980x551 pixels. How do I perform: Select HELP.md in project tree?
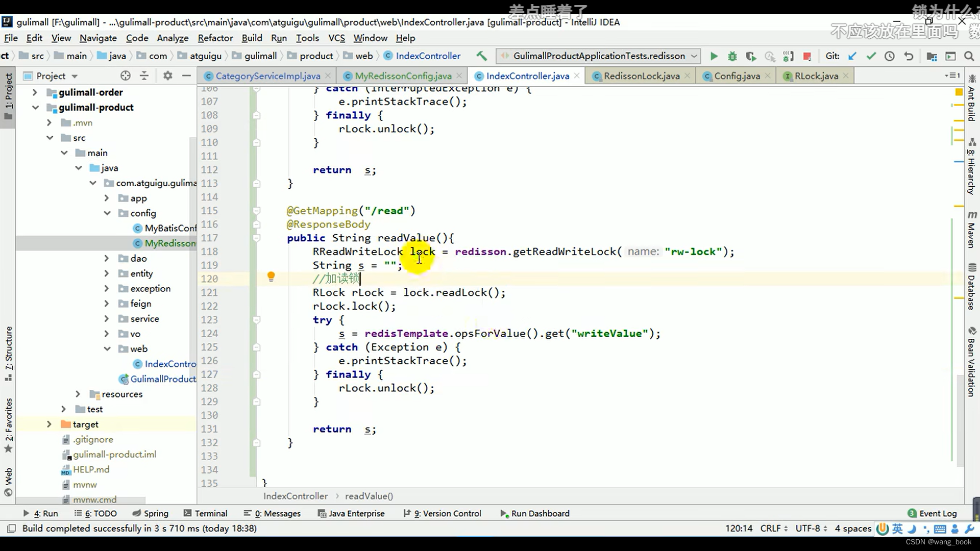click(x=85, y=469)
